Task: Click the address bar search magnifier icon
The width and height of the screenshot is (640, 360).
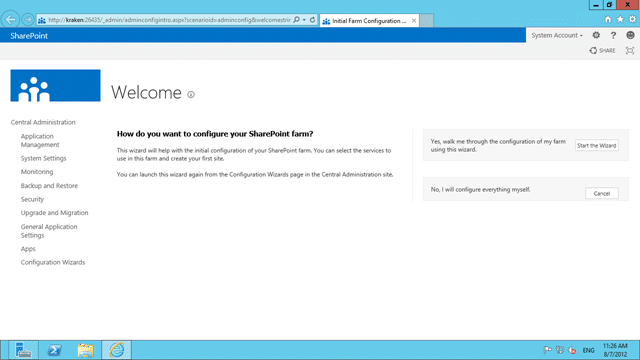Action: [x=297, y=20]
